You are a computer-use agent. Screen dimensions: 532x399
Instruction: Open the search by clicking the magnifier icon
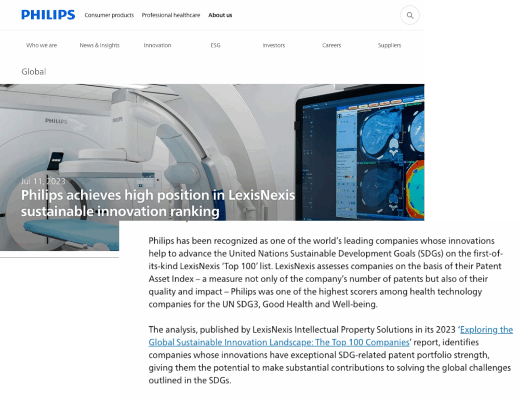409,15
